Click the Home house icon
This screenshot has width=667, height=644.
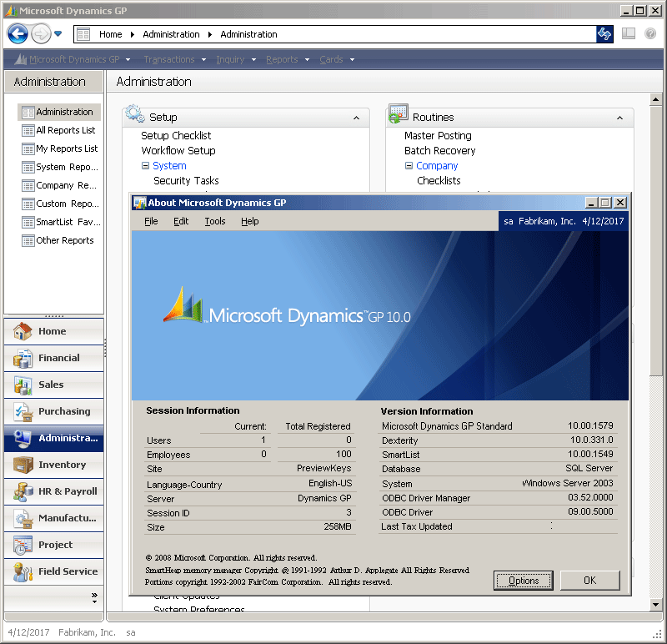(x=23, y=331)
